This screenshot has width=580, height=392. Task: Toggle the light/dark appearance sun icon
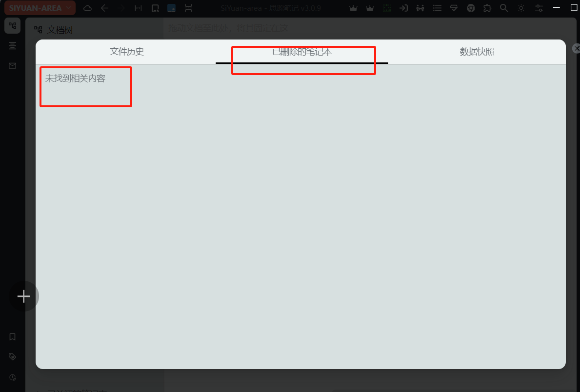pos(521,8)
